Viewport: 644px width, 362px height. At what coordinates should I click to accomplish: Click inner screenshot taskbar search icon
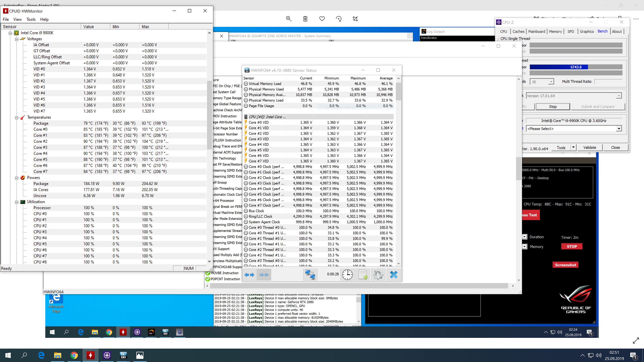click(x=66, y=332)
